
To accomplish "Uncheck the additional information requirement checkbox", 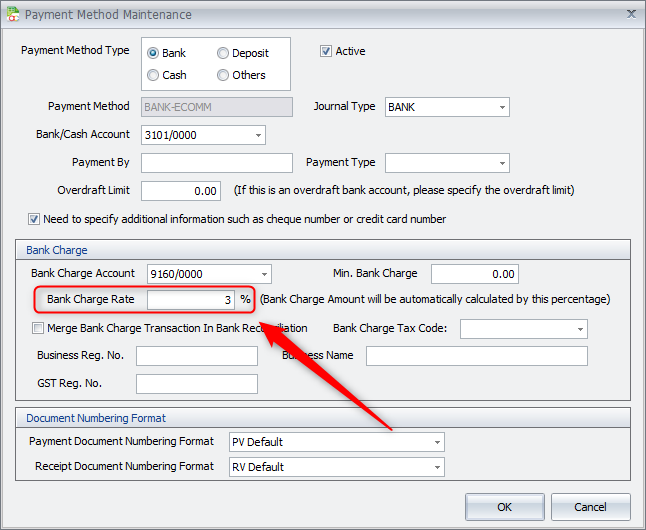I will click(x=35, y=219).
